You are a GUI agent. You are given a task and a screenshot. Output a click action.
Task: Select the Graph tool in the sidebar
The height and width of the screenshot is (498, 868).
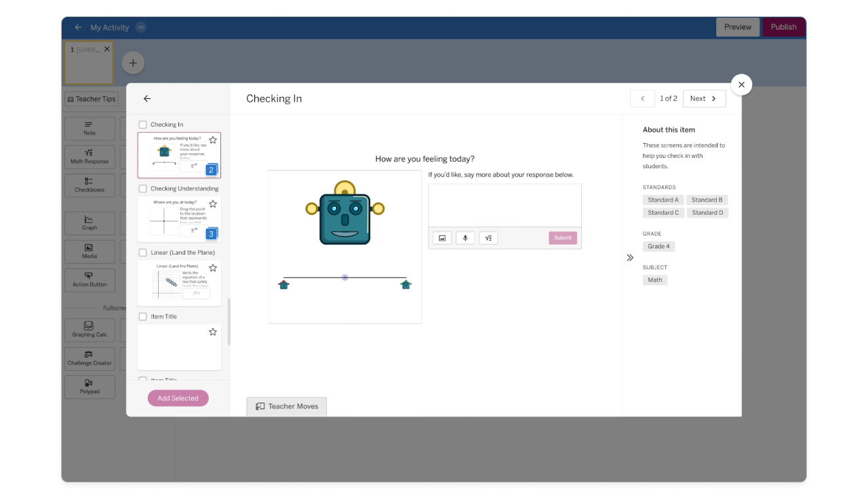(89, 223)
